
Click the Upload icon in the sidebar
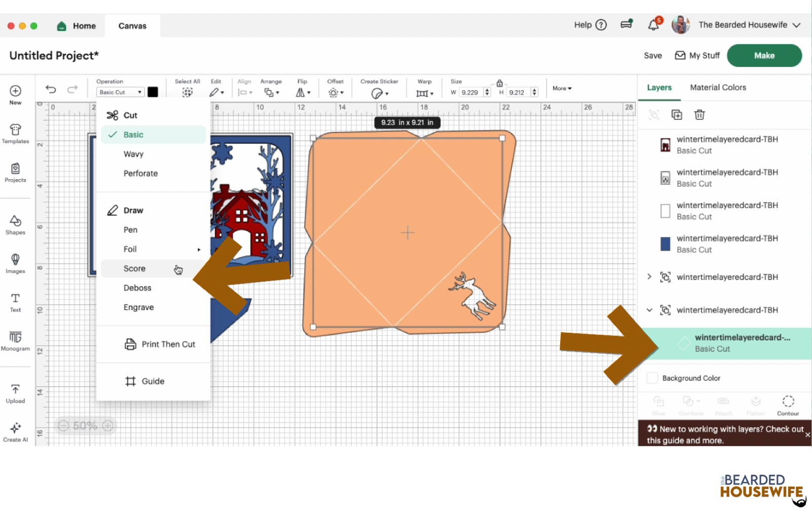(x=15, y=391)
